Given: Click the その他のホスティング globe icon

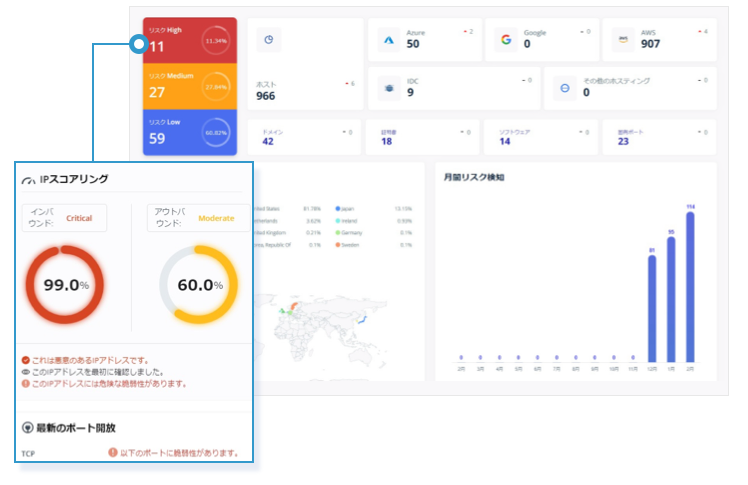Looking at the screenshot, I should pos(565,88).
